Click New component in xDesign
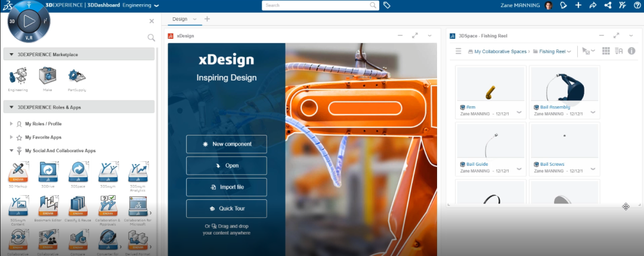This screenshot has width=644, height=256. pos(227,144)
